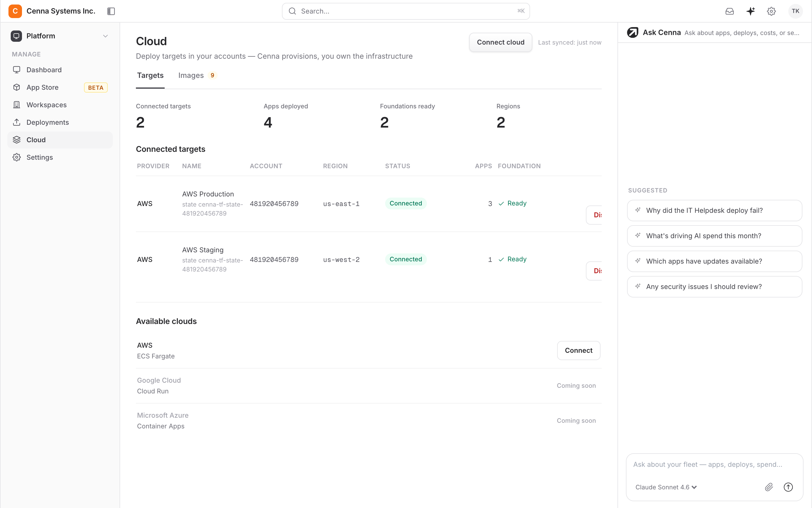Click the AWS Production target name
812x508 pixels.
pyautogui.click(x=208, y=194)
